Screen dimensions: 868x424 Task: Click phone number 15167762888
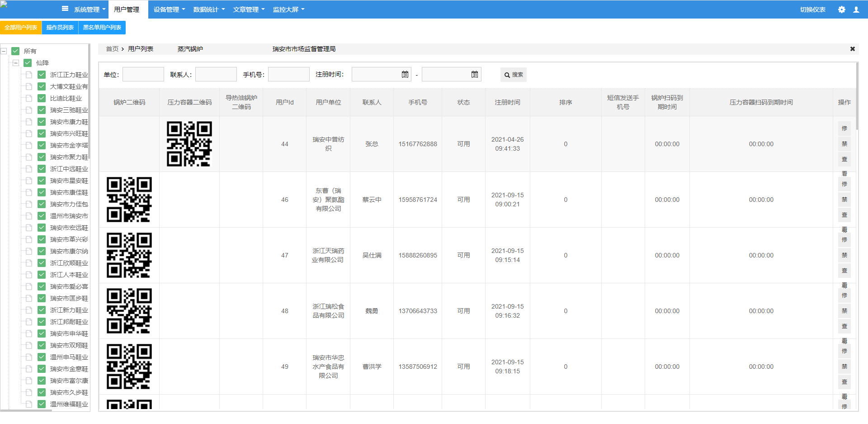pos(418,144)
